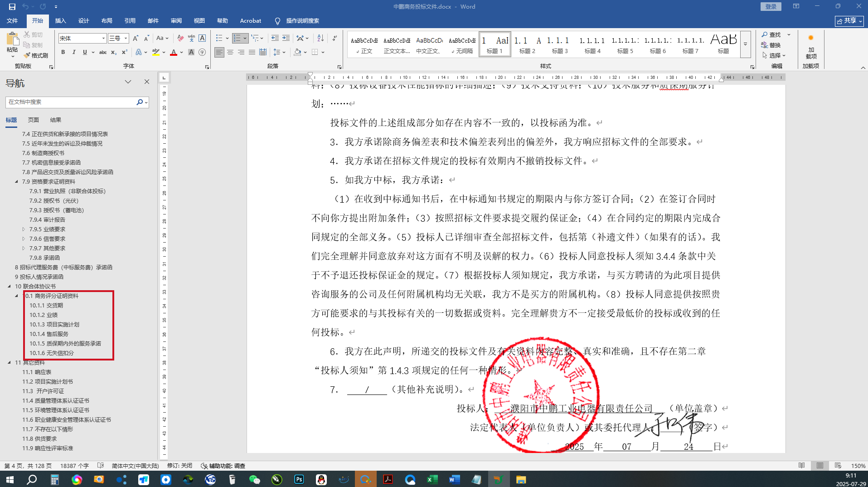Click the 选择 (Select) button
Image resolution: width=868 pixels, height=487 pixels.
click(x=774, y=55)
